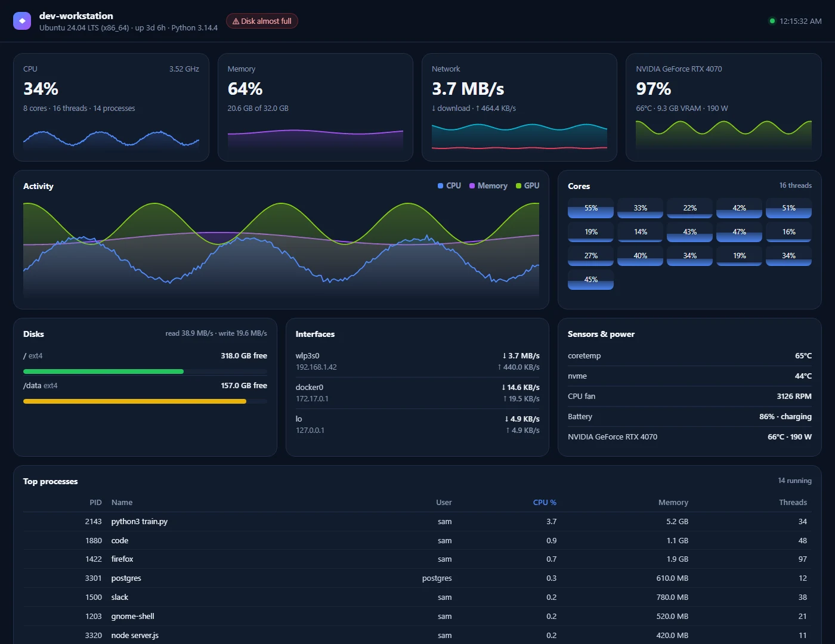Toggle the GPU series in Activity legend
This screenshot has height=644, width=835.
click(x=527, y=186)
